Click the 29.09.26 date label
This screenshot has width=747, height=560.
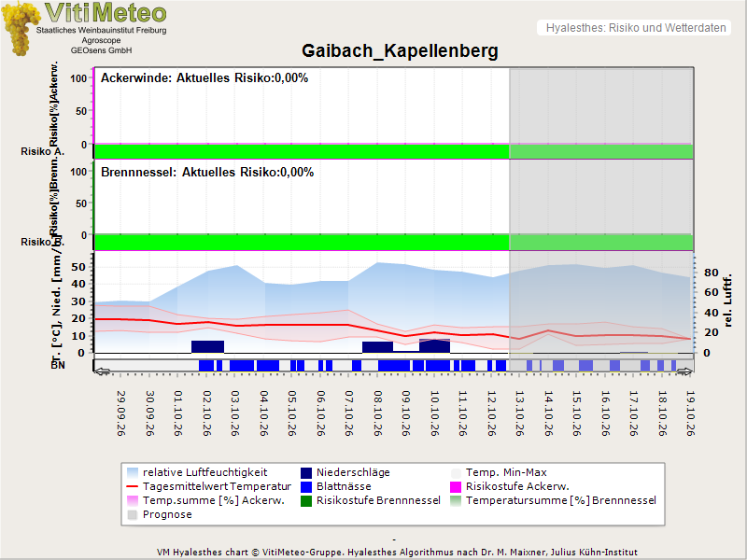(121, 413)
